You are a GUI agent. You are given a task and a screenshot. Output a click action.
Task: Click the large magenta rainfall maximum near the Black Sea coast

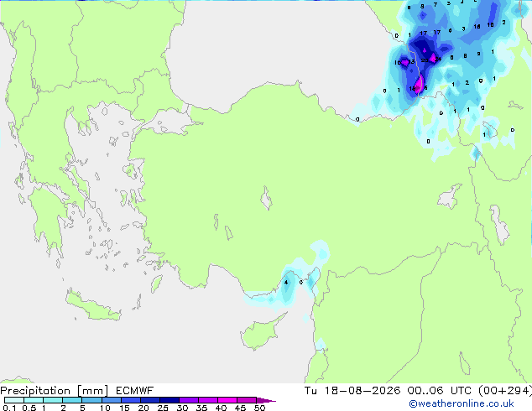click(420, 83)
